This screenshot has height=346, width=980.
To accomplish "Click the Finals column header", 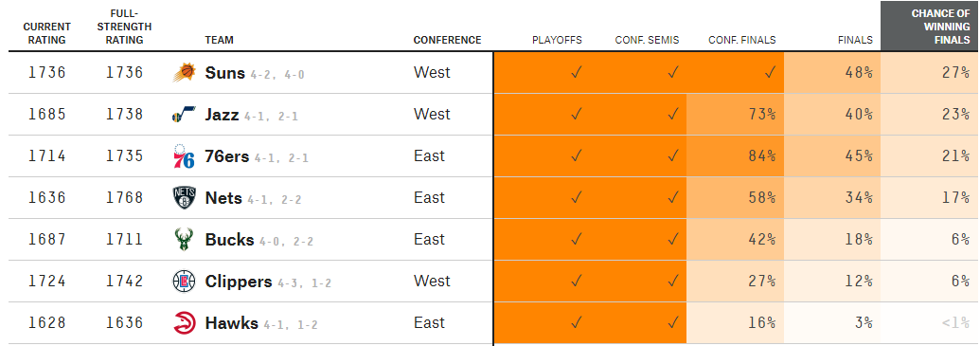I will [x=855, y=40].
